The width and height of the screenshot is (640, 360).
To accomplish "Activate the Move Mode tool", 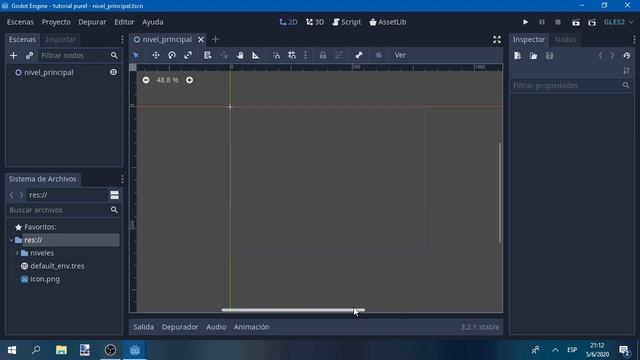I will [x=156, y=55].
